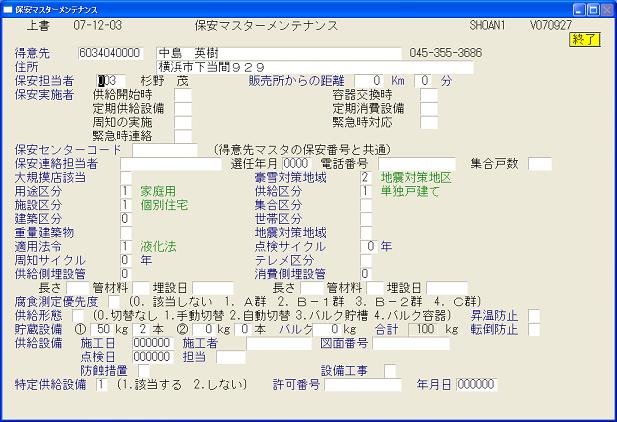Click the 年月日 field showing 000000
The width and height of the screenshot is (617, 422).
click(x=477, y=385)
